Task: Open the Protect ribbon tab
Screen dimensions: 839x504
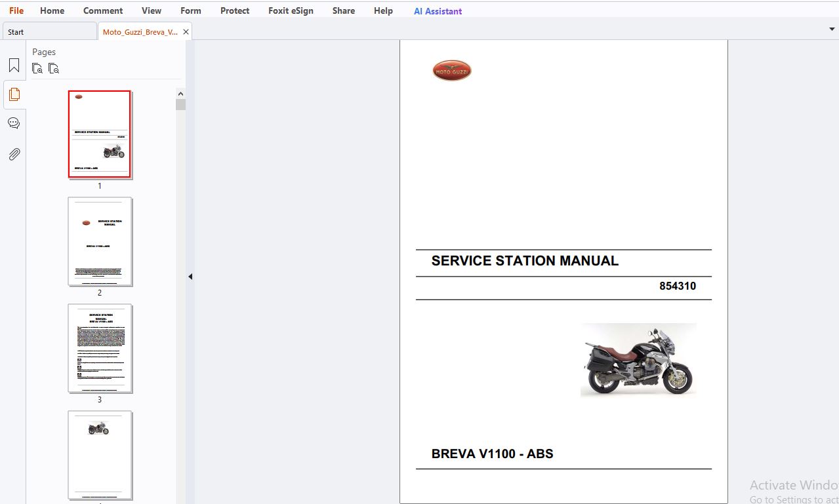Action: pos(235,10)
